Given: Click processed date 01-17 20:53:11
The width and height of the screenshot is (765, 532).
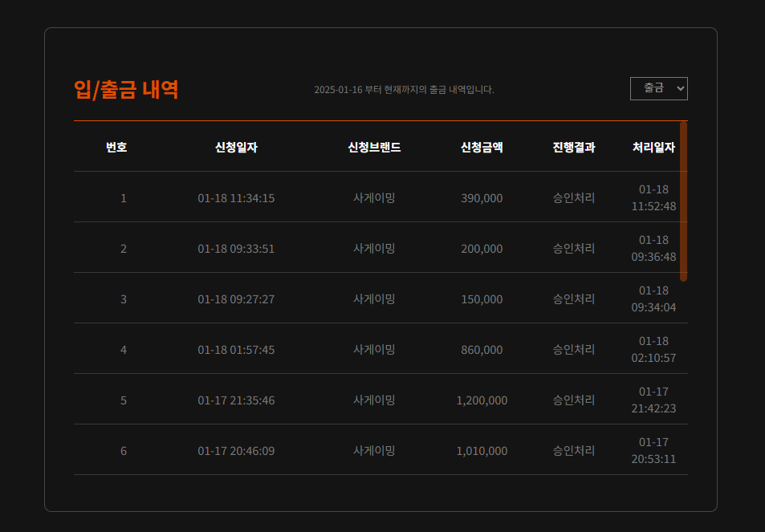Looking at the screenshot, I should point(653,451).
